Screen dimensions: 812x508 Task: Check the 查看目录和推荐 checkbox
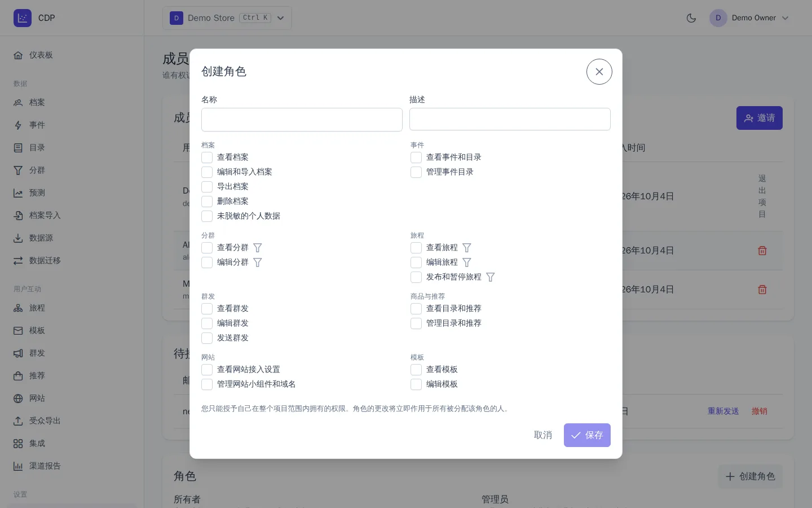pyautogui.click(x=416, y=309)
